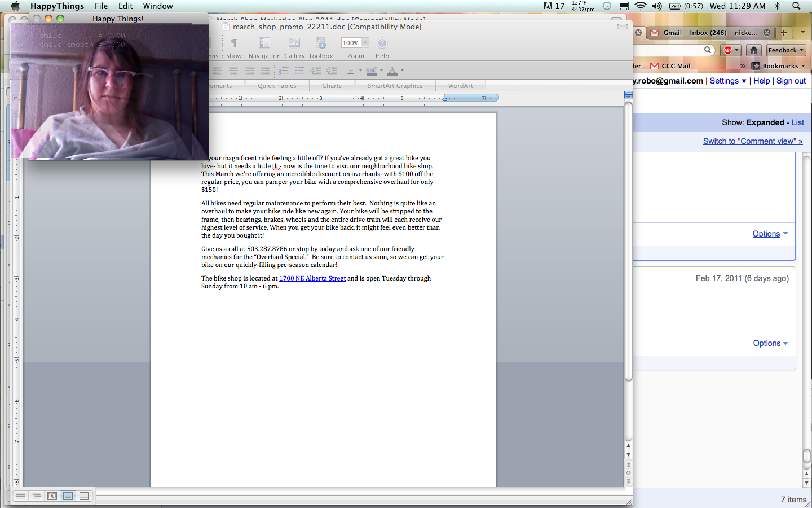Click the Gmail Sign out link
The image size is (812, 508).
pos(791,81)
